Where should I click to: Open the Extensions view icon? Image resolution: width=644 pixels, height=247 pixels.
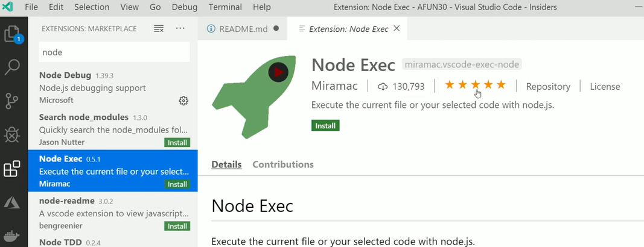pos(12,168)
